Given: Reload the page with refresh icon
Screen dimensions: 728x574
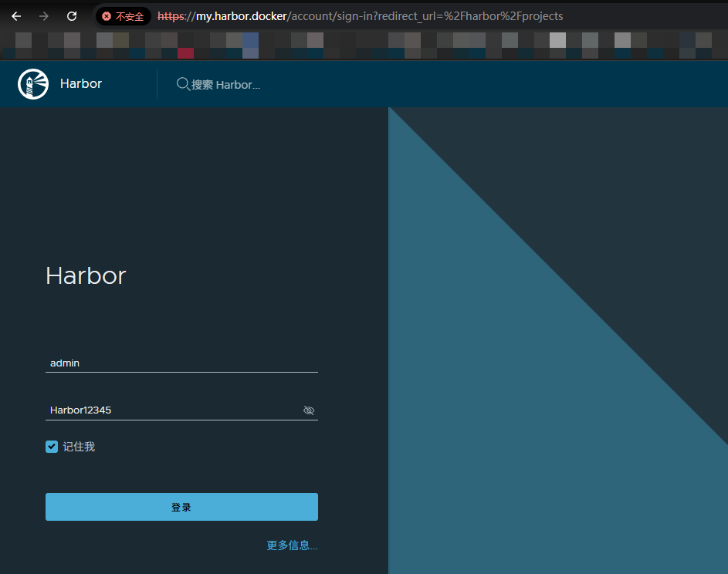Looking at the screenshot, I should [x=72, y=16].
